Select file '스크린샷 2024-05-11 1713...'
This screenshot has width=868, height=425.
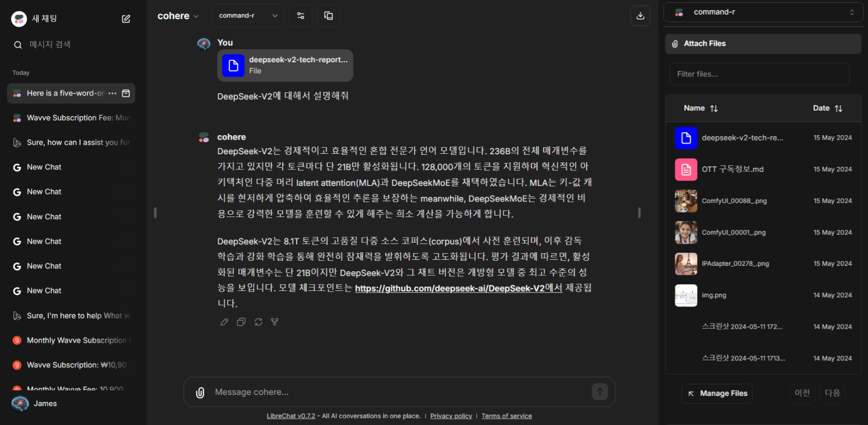pyautogui.click(x=743, y=358)
